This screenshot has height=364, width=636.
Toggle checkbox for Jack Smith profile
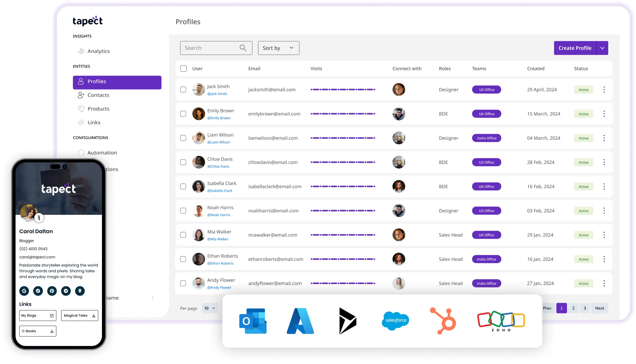[x=183, y=90]
